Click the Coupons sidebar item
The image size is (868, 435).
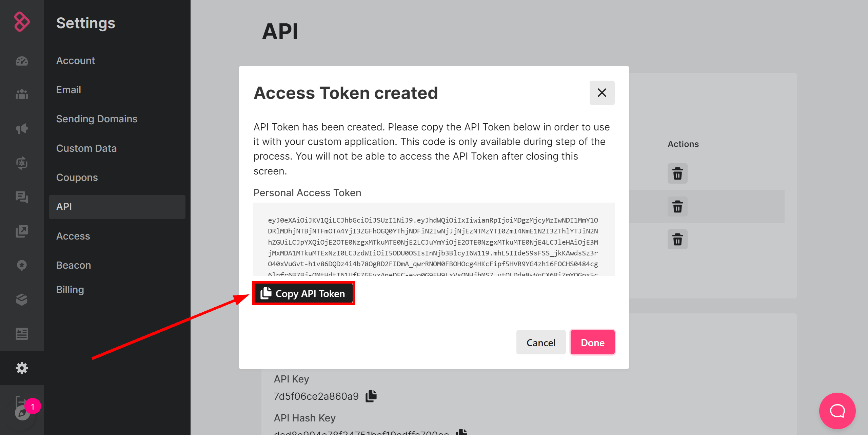click(77, 178)
